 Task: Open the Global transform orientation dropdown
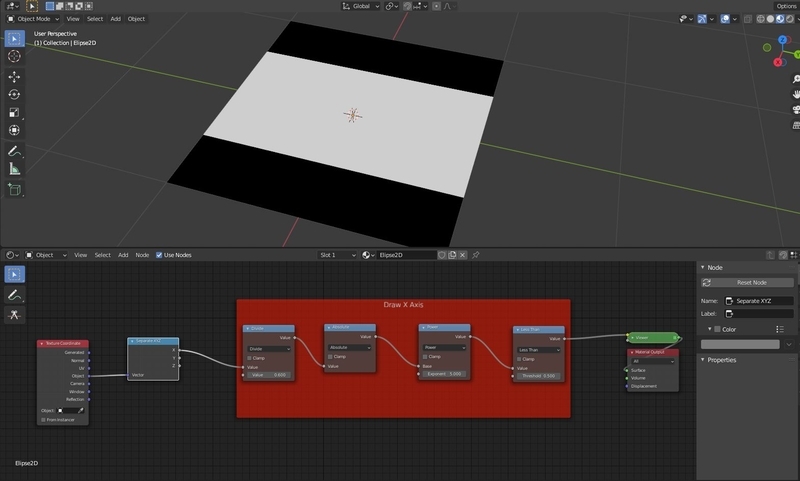(x=361, y=6)
